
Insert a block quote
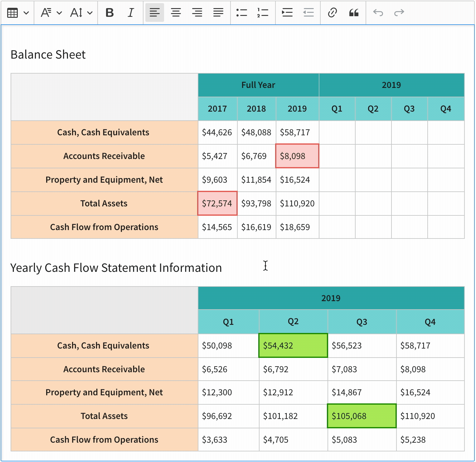[354, 12]
